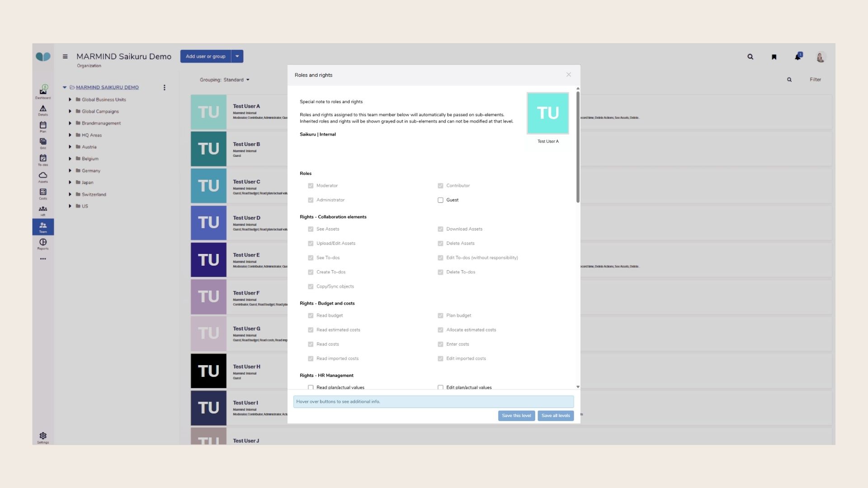Open the hamburger menu icon
Image resolution: width=868 pixels, height=488 pixels.
pos(65,56)
